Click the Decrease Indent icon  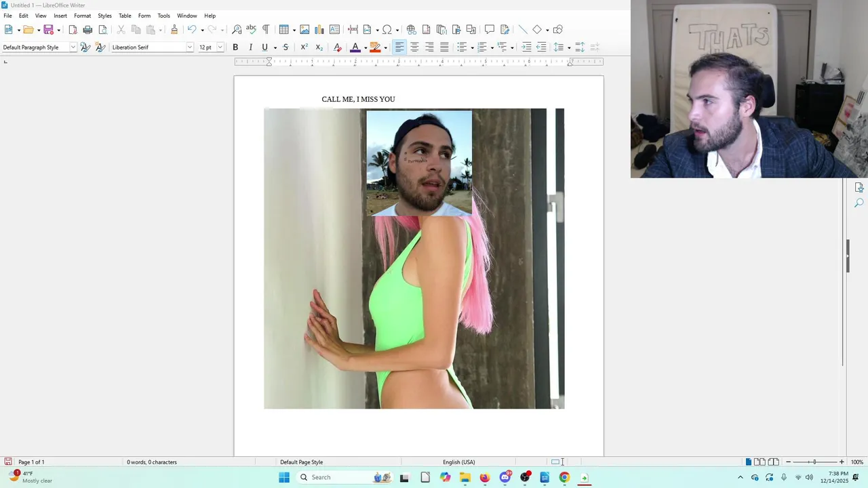tap(541, 47)
